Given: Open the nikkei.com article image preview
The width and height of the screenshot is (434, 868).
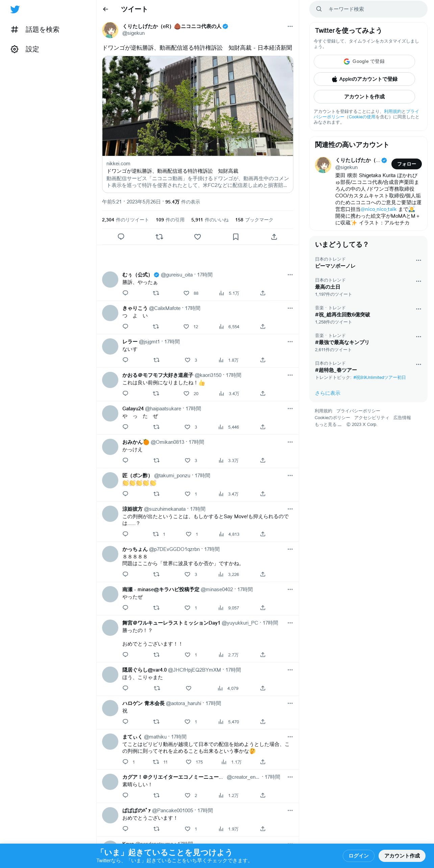Looking at the screenshot, I should [198, 106].
